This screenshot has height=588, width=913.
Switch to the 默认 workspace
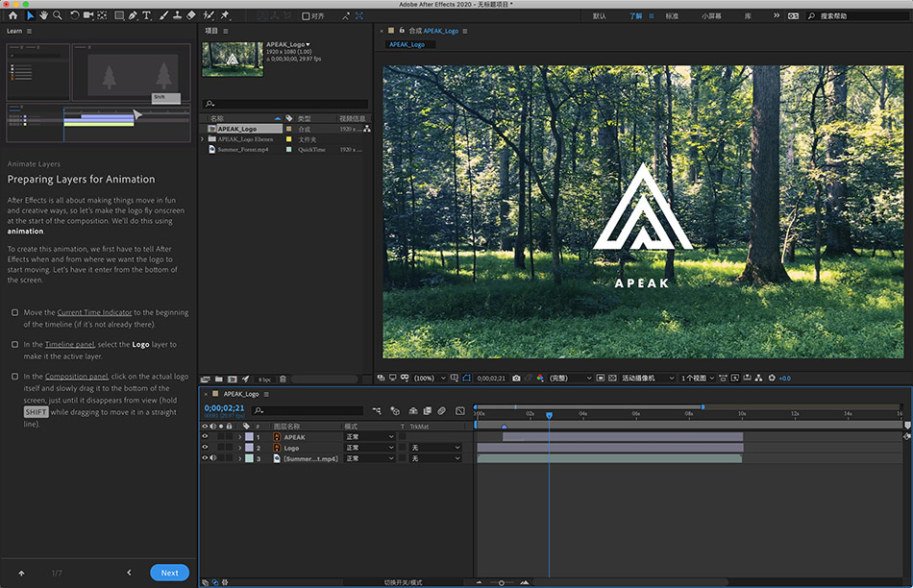599,16
